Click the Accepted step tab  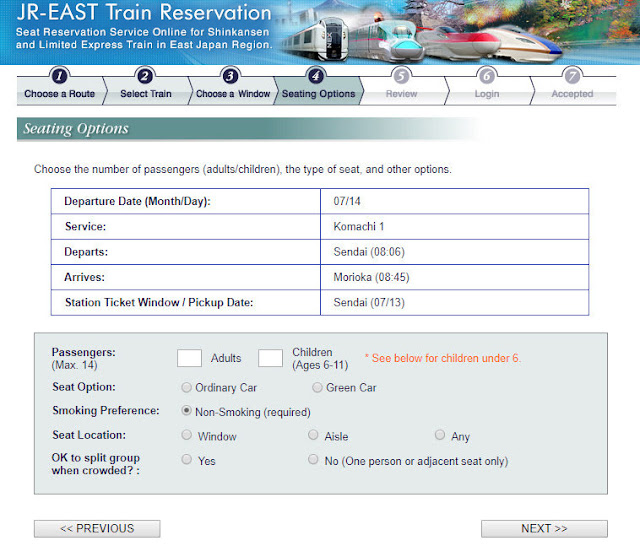click(x=572, y=93)
